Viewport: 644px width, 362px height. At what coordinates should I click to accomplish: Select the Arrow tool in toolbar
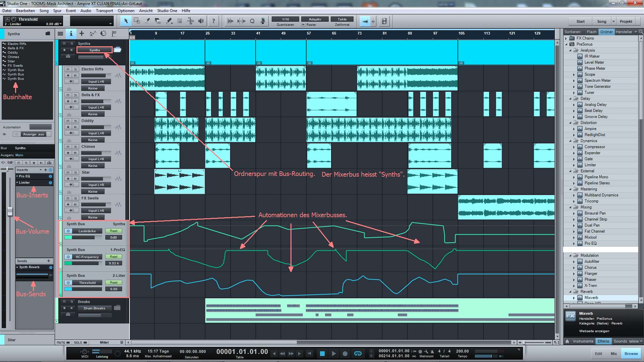(126, 21)
